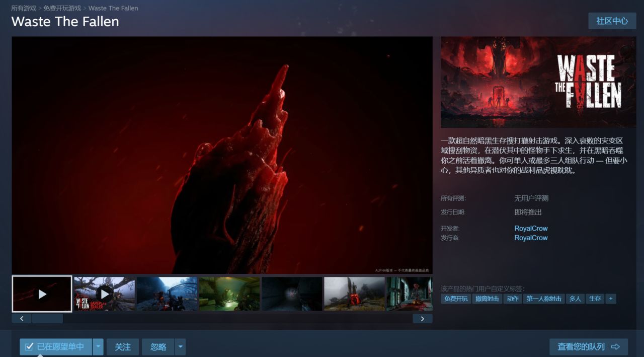
Task: Go to 免费开玩游戏 breadcrumb
Action: (x=62, y=8)
